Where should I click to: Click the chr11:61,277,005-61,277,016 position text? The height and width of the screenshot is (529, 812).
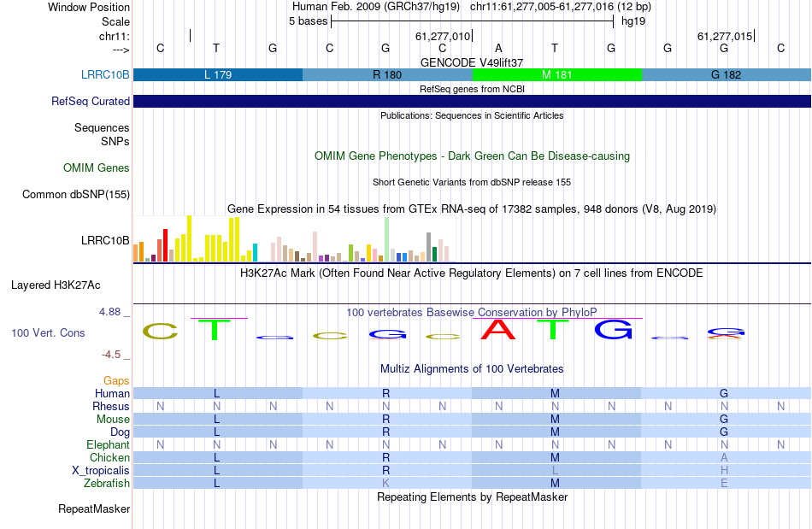(561, 7)
